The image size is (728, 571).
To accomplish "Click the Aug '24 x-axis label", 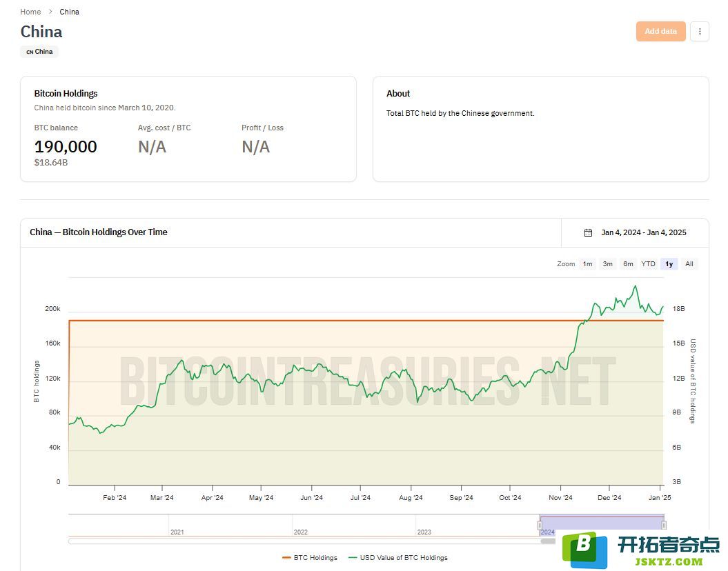I will [x=411, y=497].
